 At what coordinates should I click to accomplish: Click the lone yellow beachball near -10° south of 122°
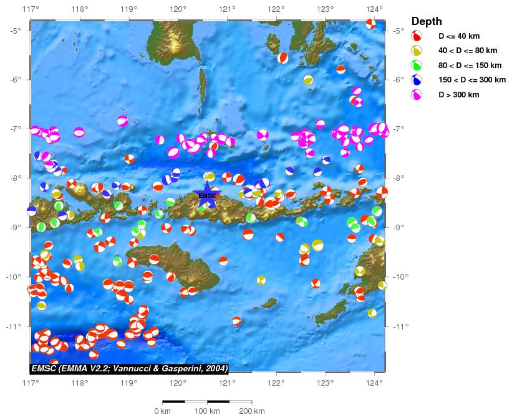[261, 280]
